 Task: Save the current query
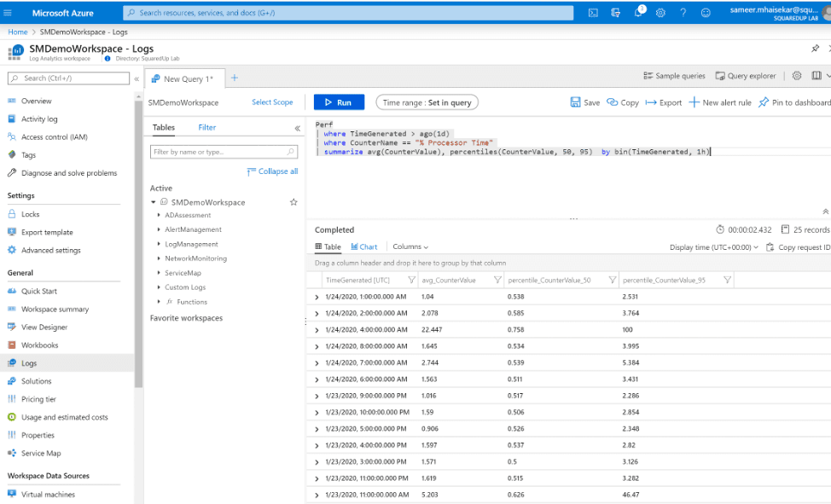(x=585, y=102)
